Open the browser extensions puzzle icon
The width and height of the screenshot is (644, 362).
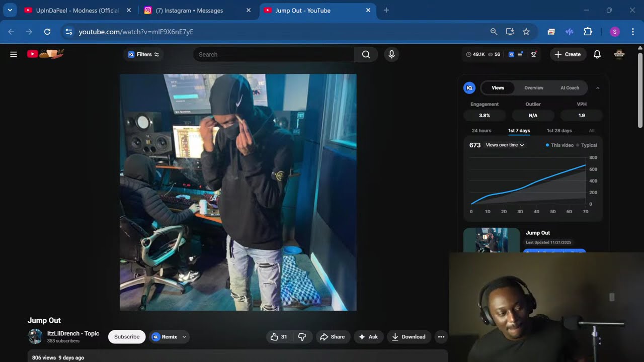[588, 32]
